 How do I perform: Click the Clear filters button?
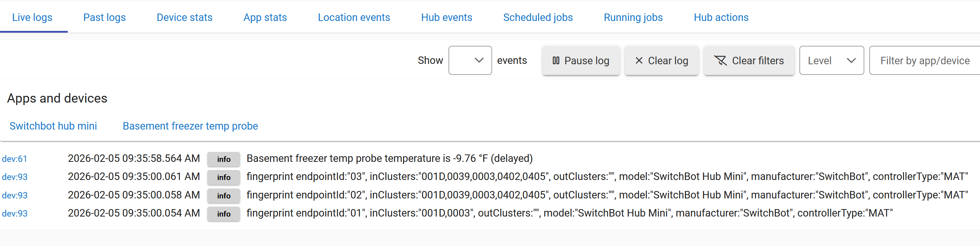pyautogui.click(x=749, y=61)
